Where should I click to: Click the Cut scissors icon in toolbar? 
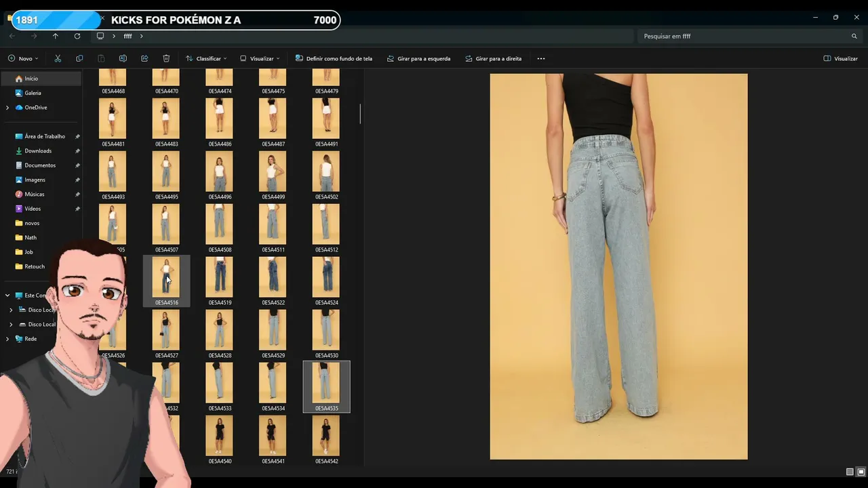(58, 58)
